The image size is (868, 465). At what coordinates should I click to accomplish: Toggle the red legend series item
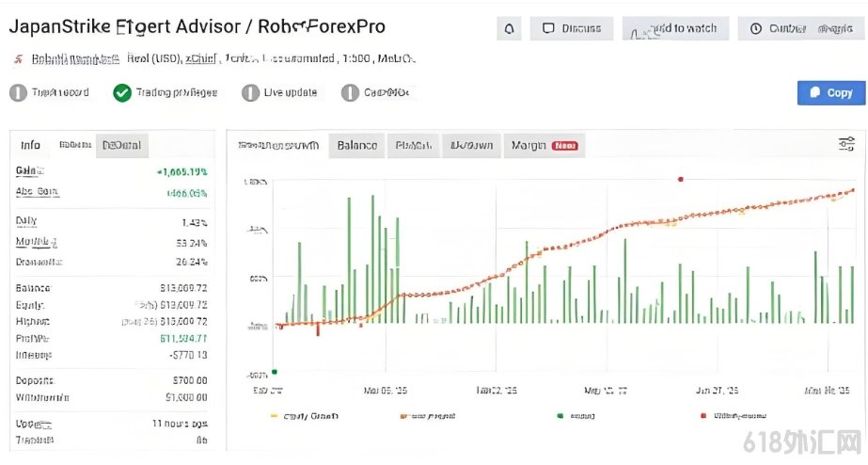[734, 416]
